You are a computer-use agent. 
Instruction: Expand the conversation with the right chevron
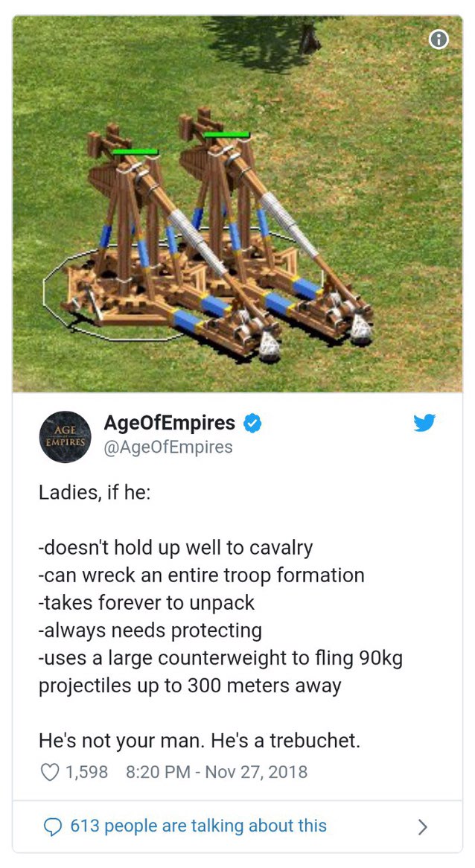coord(422,826)
